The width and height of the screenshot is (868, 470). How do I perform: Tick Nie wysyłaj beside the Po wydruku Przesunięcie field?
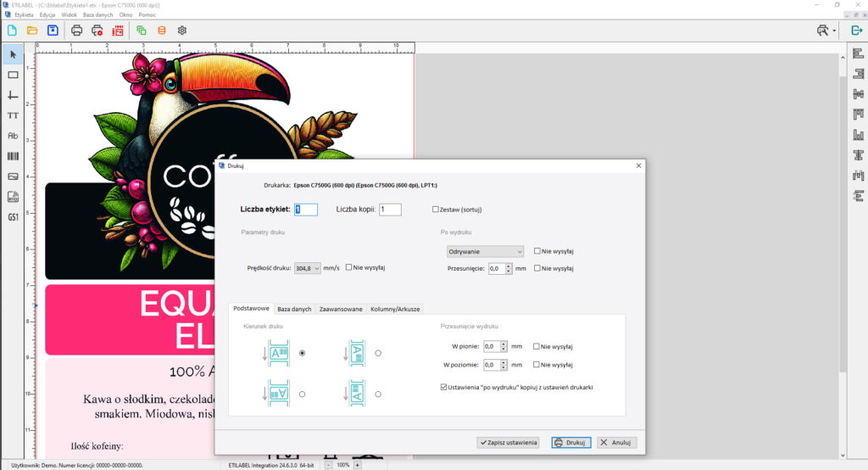(537, 268)
